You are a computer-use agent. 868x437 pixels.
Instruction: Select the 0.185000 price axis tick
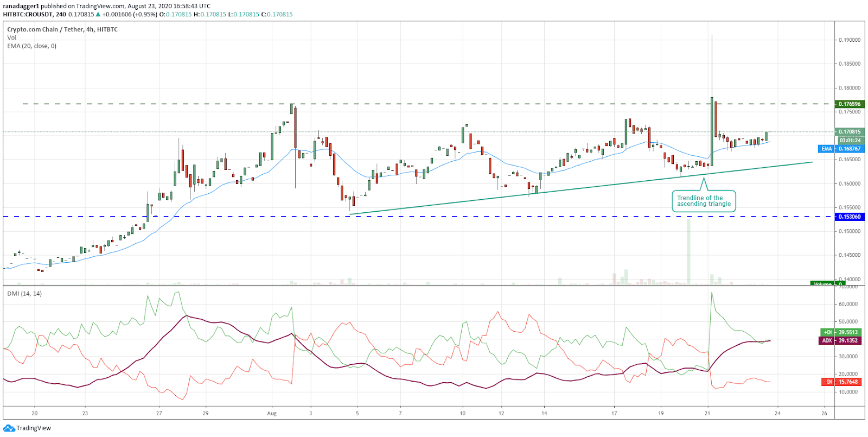pos(850,64)
